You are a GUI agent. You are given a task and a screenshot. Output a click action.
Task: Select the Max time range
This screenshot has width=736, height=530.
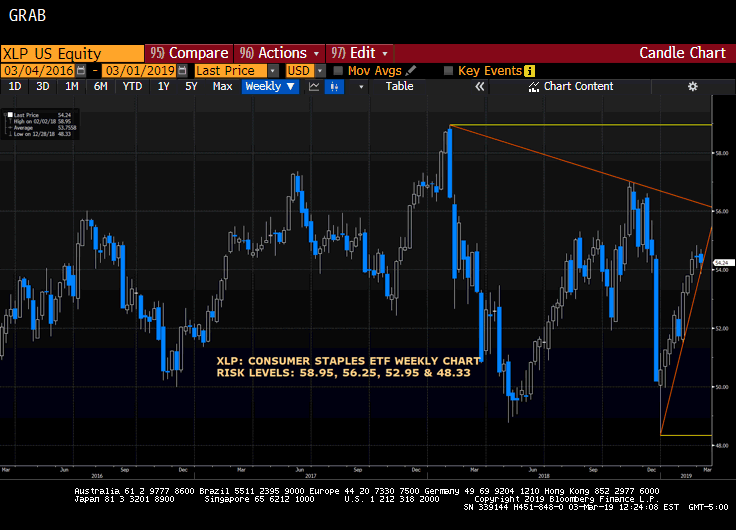[x=222, y=86]
